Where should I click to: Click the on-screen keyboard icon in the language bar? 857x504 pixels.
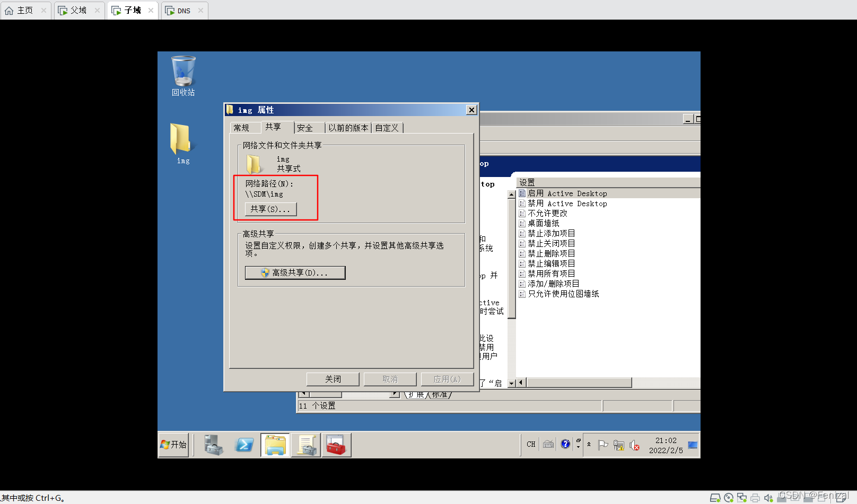click(548, 444)
